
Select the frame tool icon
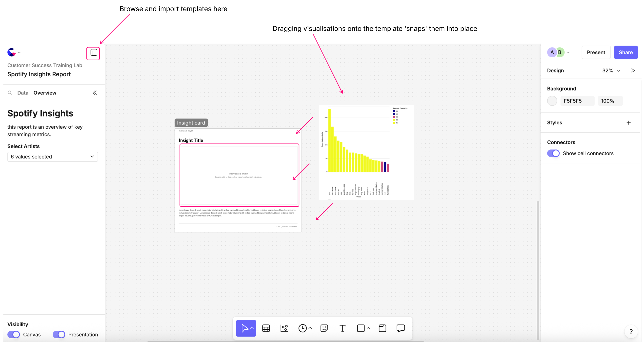tap(382, 328)
